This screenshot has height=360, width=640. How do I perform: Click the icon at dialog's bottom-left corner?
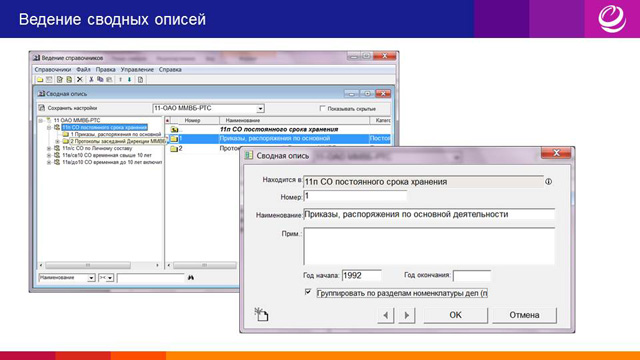tap(261, 314)
